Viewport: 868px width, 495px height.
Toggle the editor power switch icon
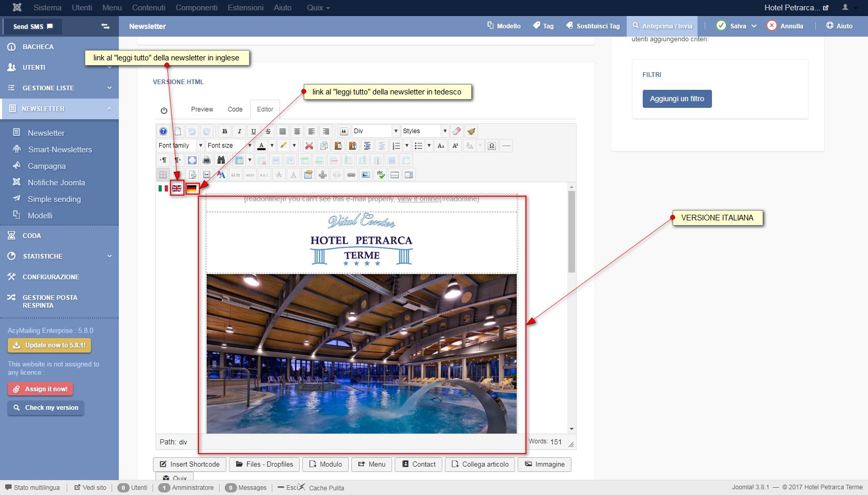164,110
